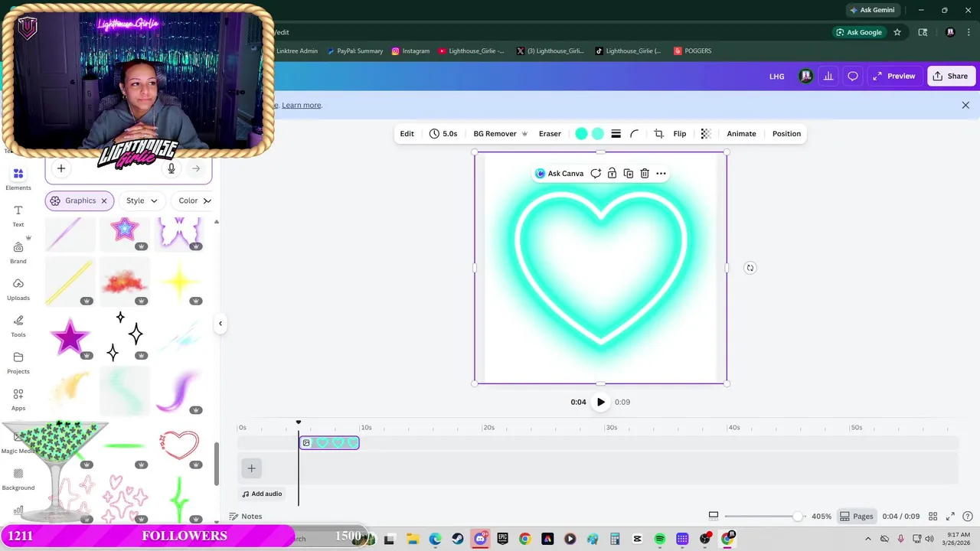Open the grid view icon at bottom right
The width and height of the screenshot is (980, 551).
pyautogui.click(x=933, y=517)
